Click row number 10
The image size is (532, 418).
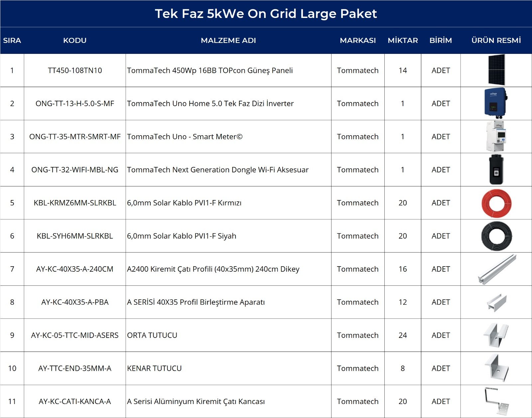pos(12,368)
